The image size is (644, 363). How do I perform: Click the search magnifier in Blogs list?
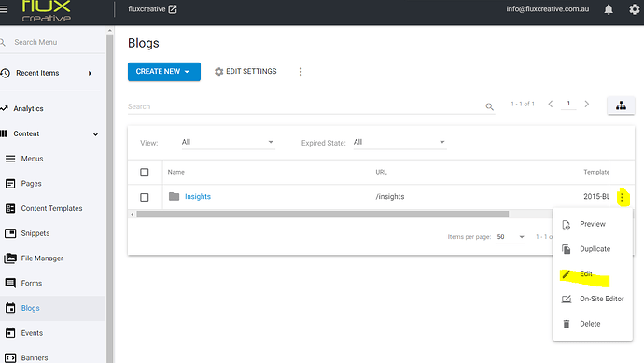[489, 106]
